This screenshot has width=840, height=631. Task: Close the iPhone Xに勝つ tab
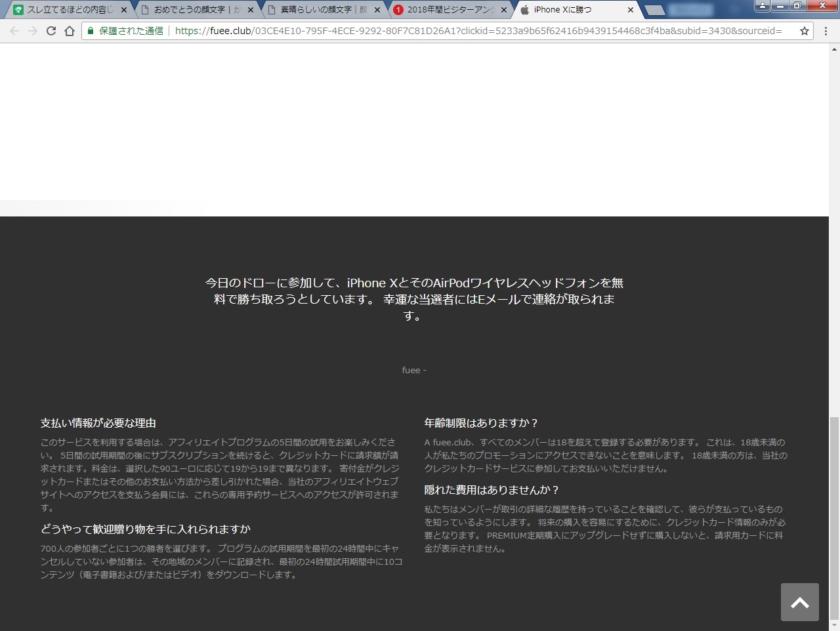coord(631,10)
